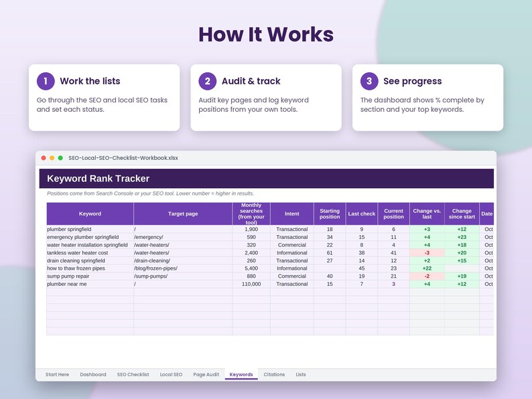532x399 pixels.
Task: Click the step 2 circle badge
Action: click(x=208, y=81)
